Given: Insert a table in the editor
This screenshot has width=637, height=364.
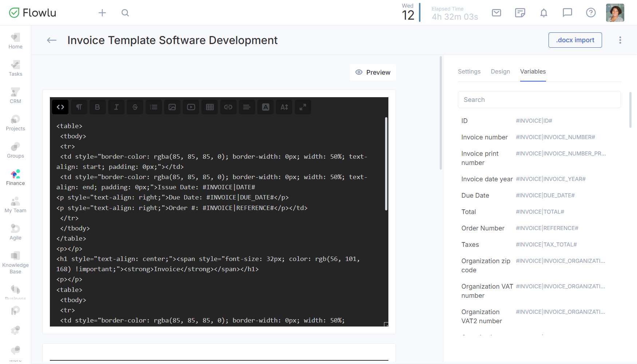Looking at the screenshot, I should (210, 107).
